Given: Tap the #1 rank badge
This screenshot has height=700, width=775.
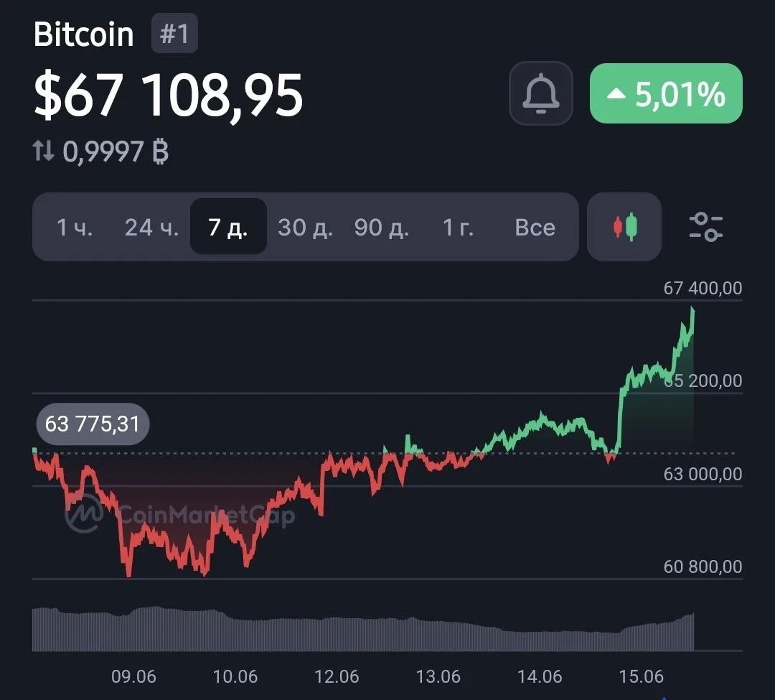Looking at the screenshot, I should pos(174,34).
